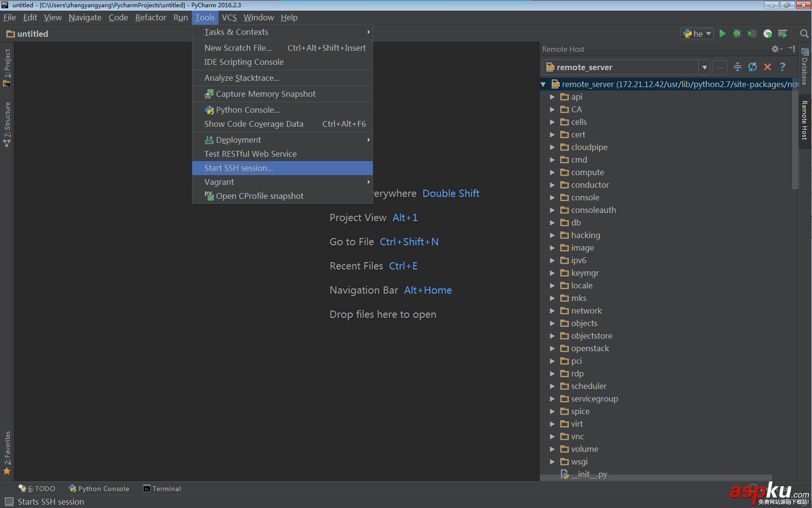This screenshot has width=812, height=508.
Task: Refresh the remote server file listing
Action: [753, 67]
